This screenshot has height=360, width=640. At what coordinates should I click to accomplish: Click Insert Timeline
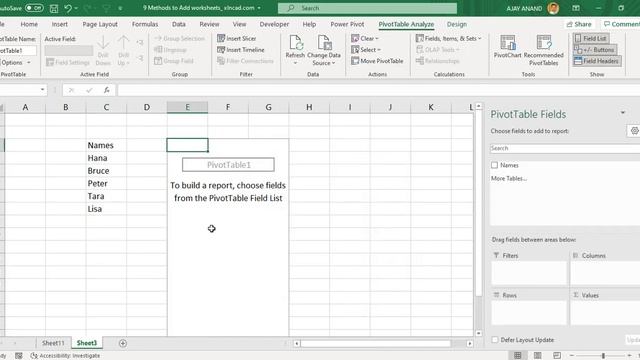[x=241, y=50]
